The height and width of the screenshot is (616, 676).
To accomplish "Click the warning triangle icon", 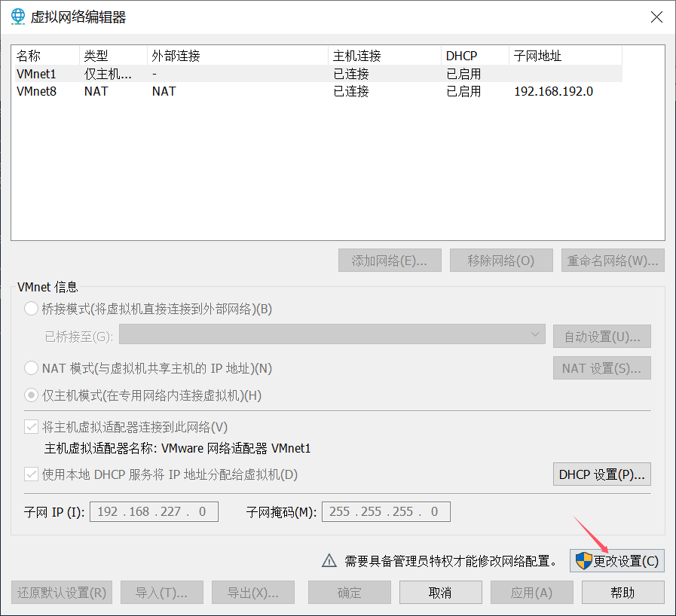I will [x=329, y=560].
